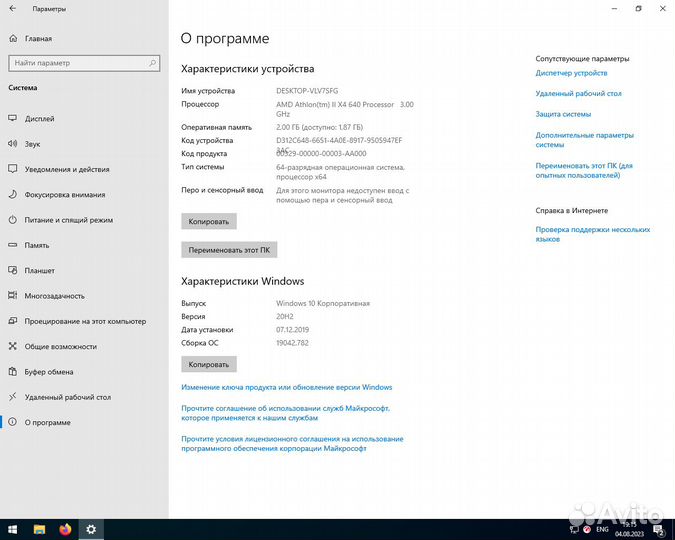Open Удаленный рабочий стол related link
This screenshot has height=540, width=675.
(579, 93)
